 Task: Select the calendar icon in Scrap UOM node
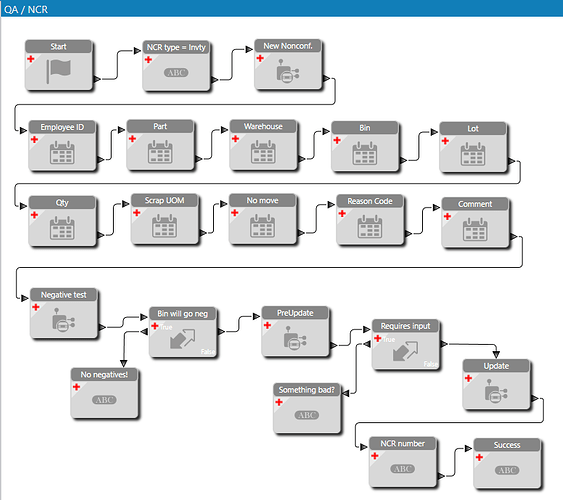pos(164,226)
